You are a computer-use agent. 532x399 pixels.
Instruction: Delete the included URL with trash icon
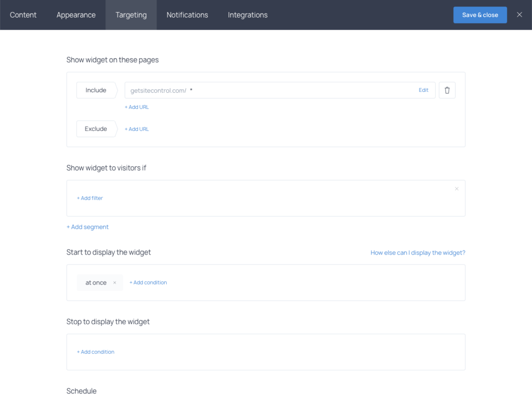pyautogui.click(x=447, y=90)
